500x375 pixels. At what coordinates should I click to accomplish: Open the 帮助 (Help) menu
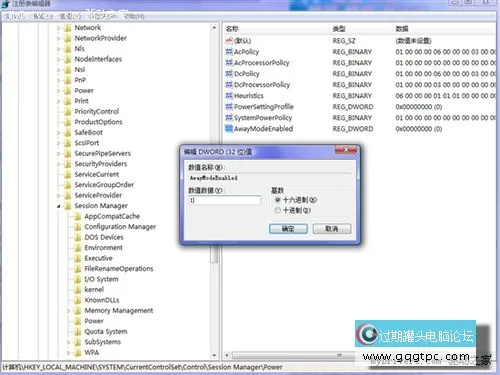[134, 16]
